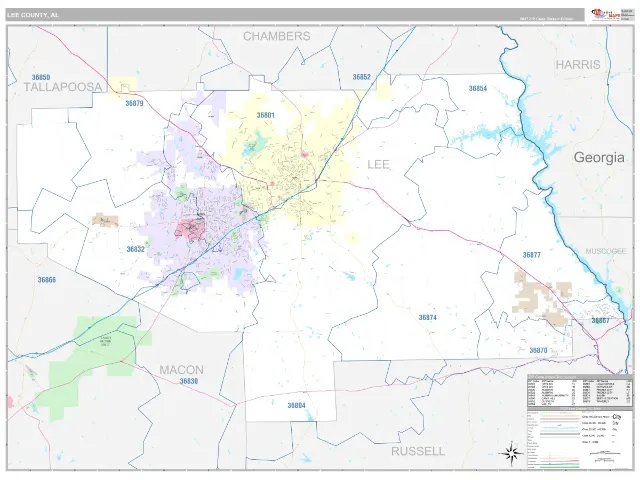
Task: Click the Georgia state label
Action: tap(599, 157)
